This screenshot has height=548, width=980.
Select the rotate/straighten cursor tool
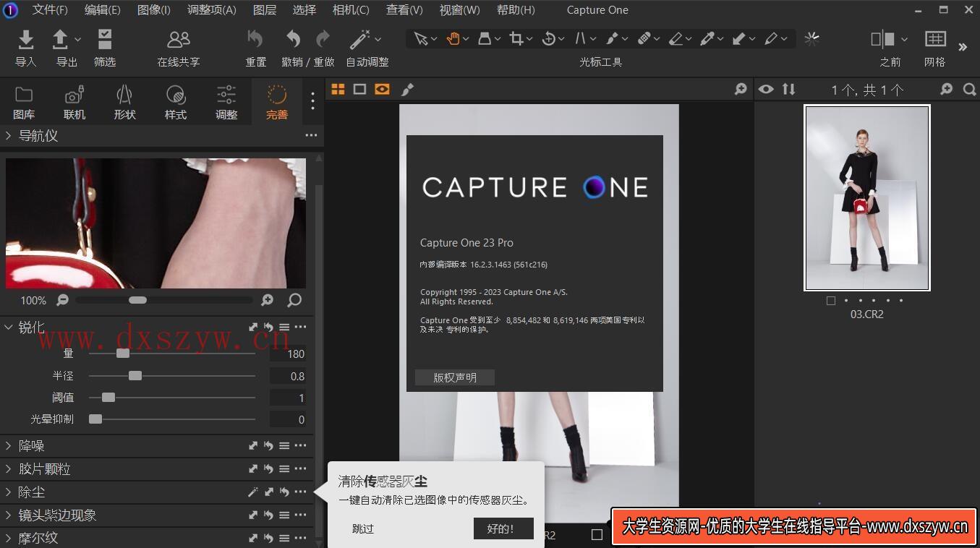pyautogui.click(x=549, y=39)
